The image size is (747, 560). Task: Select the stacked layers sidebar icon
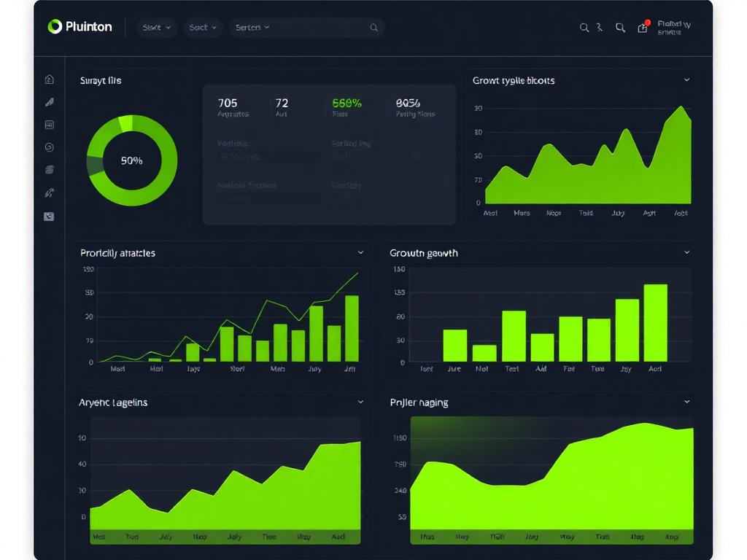(x=49, y=170)
